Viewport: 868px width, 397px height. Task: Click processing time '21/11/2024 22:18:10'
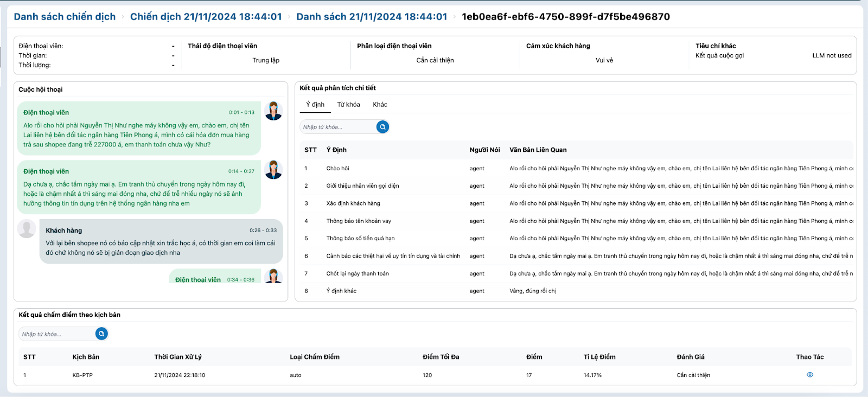(x=180, y=375)
